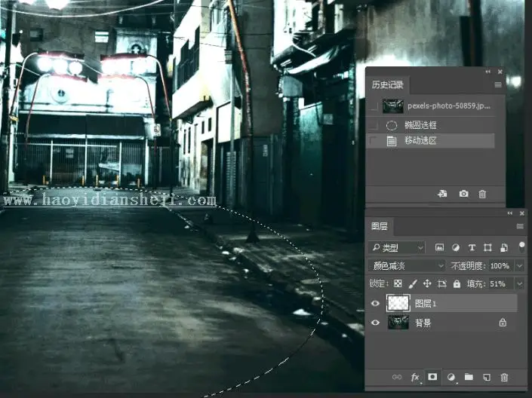
Task: Hide the 图层 1 layer
Action: (x=375, y=303)
